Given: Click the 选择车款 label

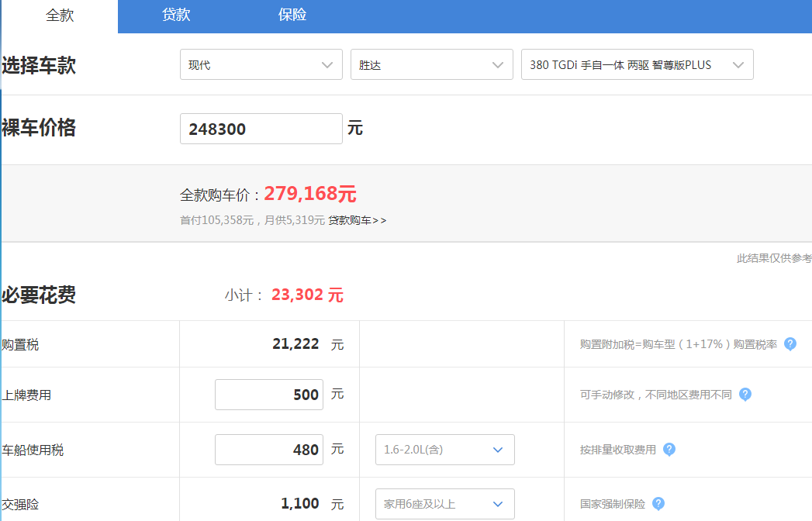Looking at the screenshot, I should click(x=39, y=65).
